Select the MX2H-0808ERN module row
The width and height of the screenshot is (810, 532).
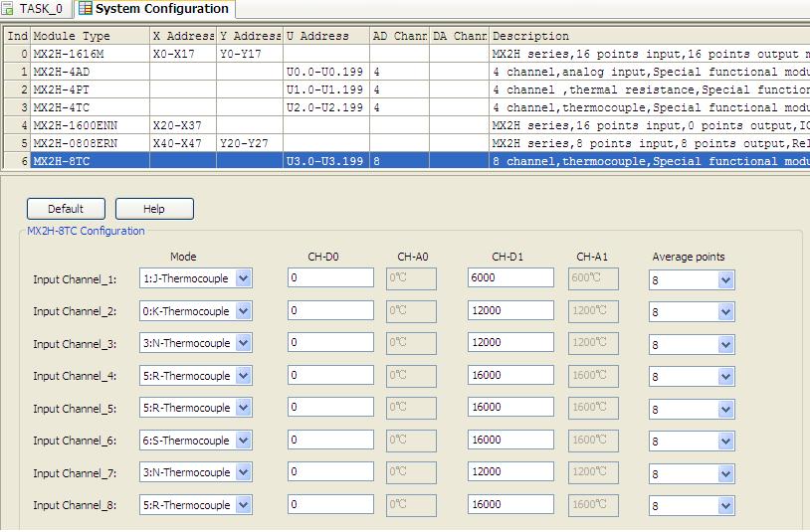[407, 143]
